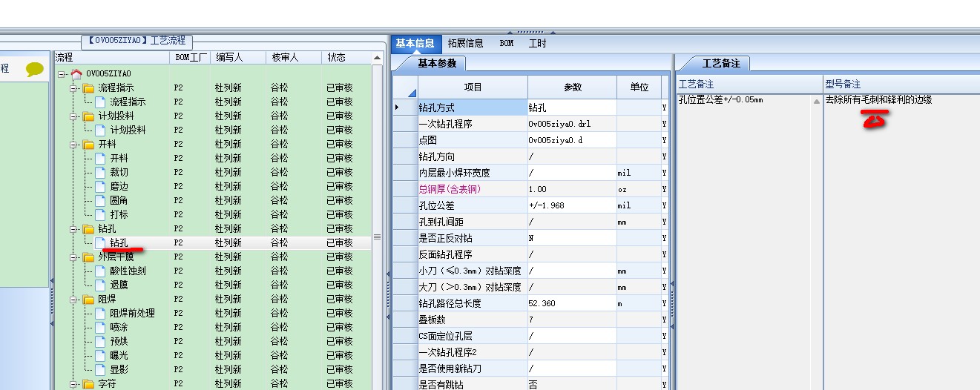Click the row selector arrow beside 钻孔方式

pyautogui.click(x=405, y=108)
